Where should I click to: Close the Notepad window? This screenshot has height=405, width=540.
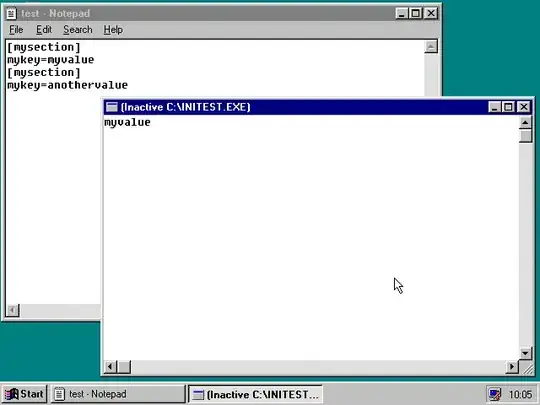click(431, 13)
